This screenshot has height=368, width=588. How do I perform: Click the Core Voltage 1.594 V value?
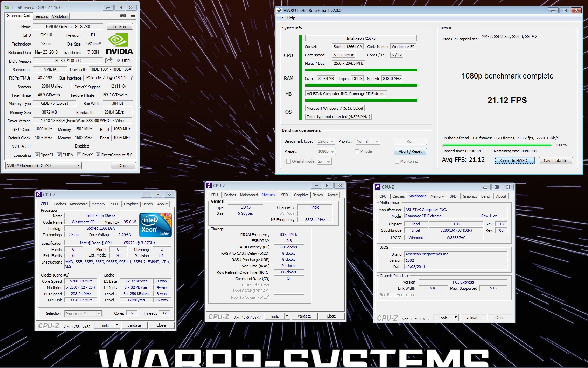(x=125, y=235)
